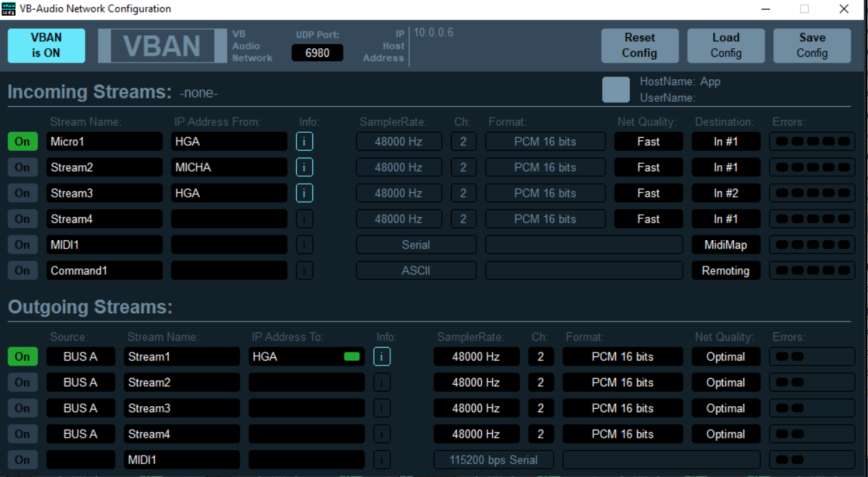
Task: Open info for incoming Micro1 stream
Action: pos(304,142)
